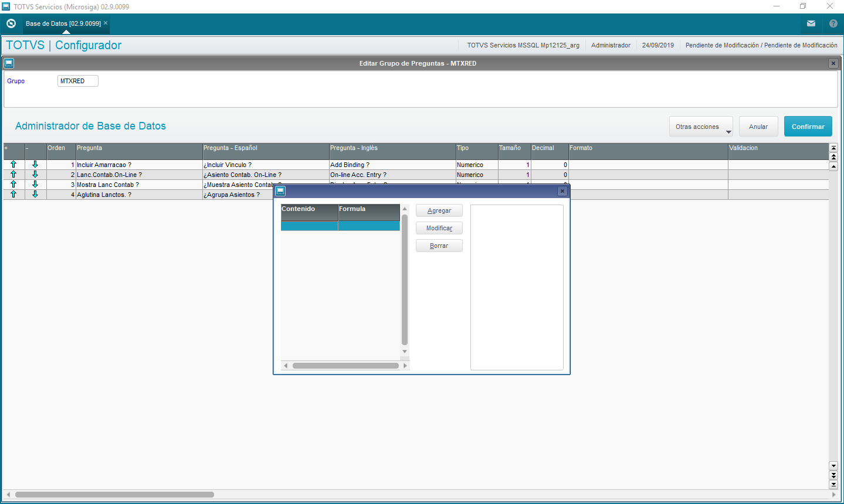Viewport: 844px width, 504px height.
Task: Click the Confirmar button
Action: click(808, 127)
